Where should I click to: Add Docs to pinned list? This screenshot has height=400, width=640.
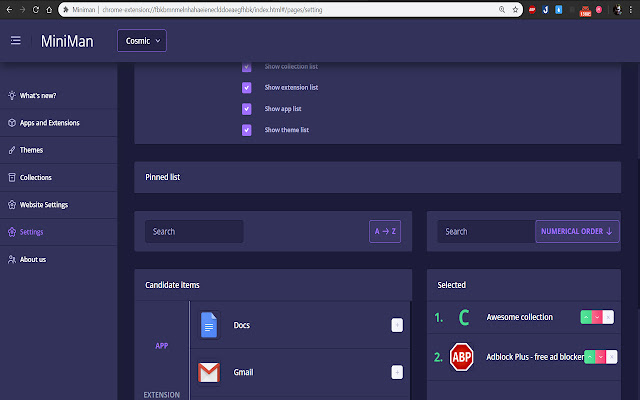[397, 325]
